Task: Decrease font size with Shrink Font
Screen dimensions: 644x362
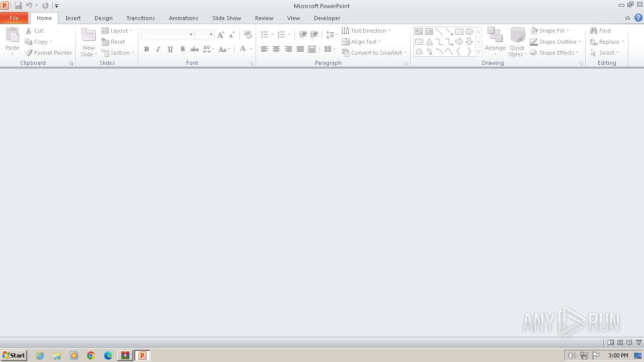Action: [x=231, y=35]
